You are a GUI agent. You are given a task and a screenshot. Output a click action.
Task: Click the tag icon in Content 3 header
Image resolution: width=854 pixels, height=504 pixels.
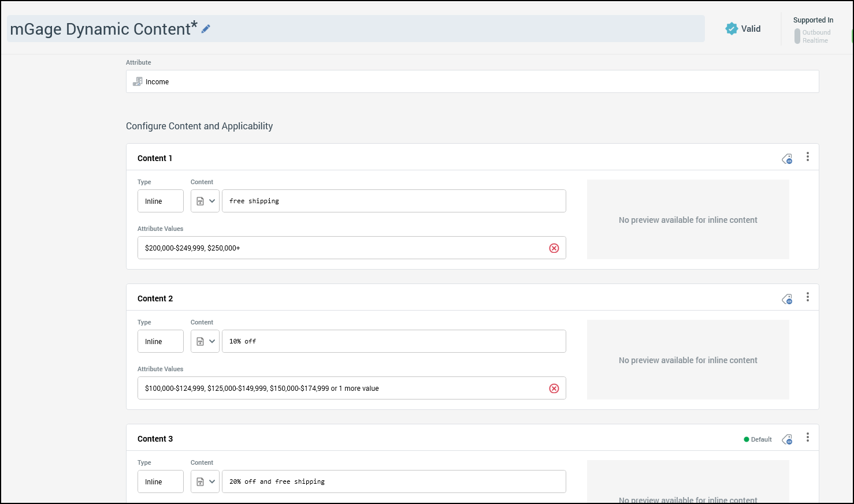[787, 439]
